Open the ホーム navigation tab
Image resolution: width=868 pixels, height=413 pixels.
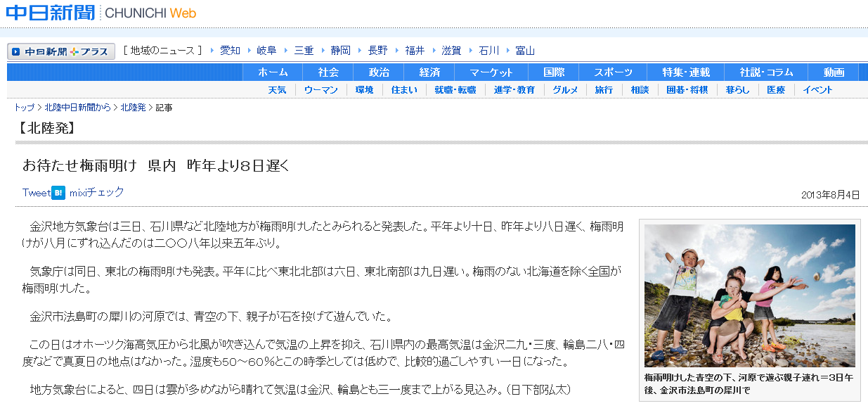tap(273, 72)
